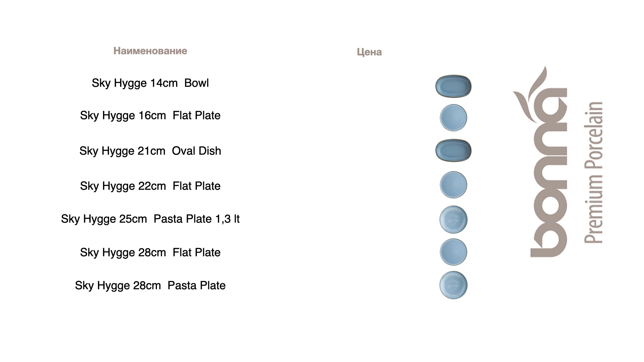644x362 pixels.
Task: Click the Наименование column header
Action: [150, 51]
